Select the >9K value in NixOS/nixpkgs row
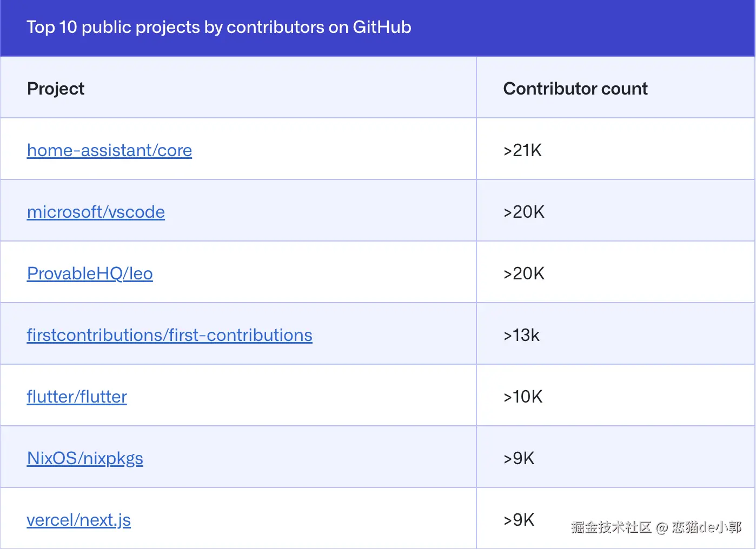The width and height of the screenshot is (756, 549). tap(519, 458)
